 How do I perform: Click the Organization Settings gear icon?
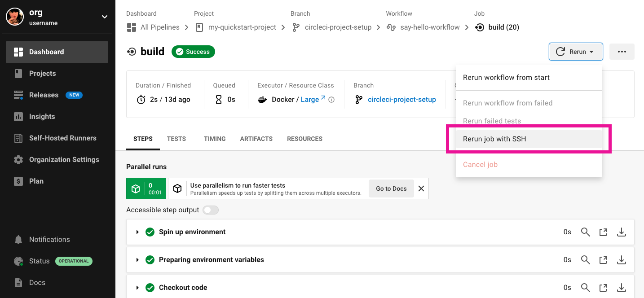18,160
